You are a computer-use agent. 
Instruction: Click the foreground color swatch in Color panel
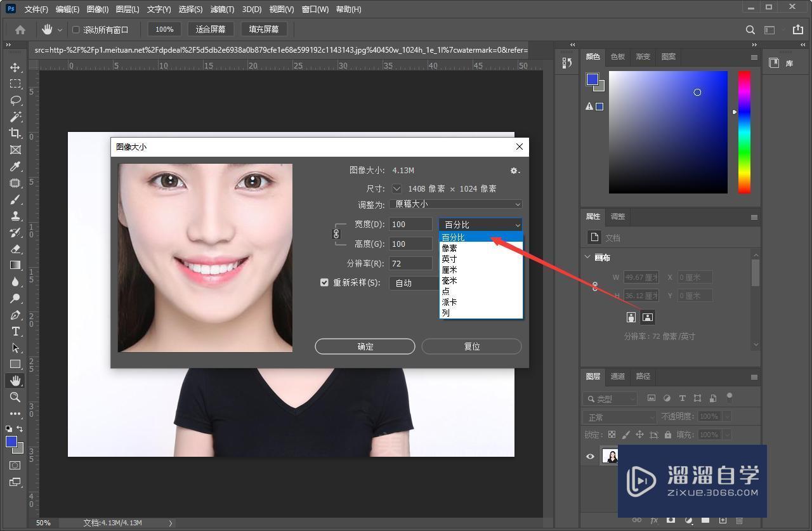(x=593, y=79)
